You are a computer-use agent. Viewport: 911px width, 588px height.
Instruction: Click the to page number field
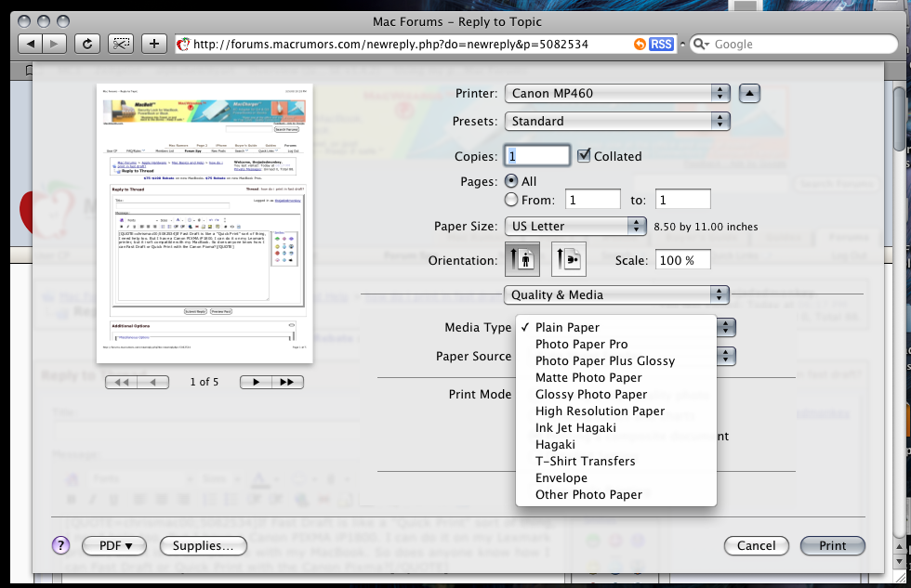pyautogui.click(x=682, y=200)
